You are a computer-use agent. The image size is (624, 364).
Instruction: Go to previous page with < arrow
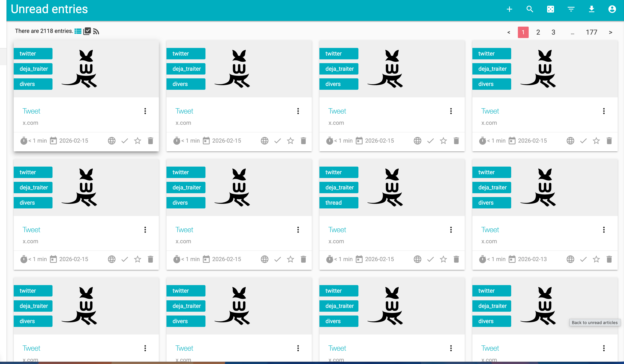(x=509, y=32)
